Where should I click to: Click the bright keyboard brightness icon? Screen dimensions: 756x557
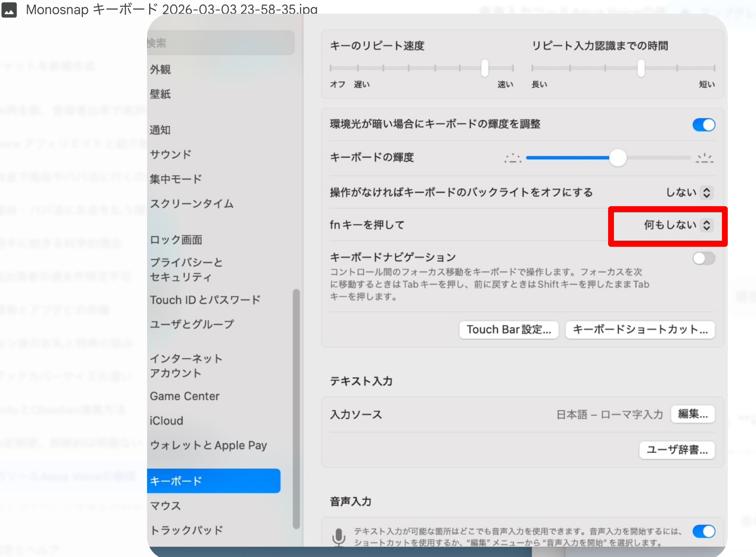click(x=704, y=158)
